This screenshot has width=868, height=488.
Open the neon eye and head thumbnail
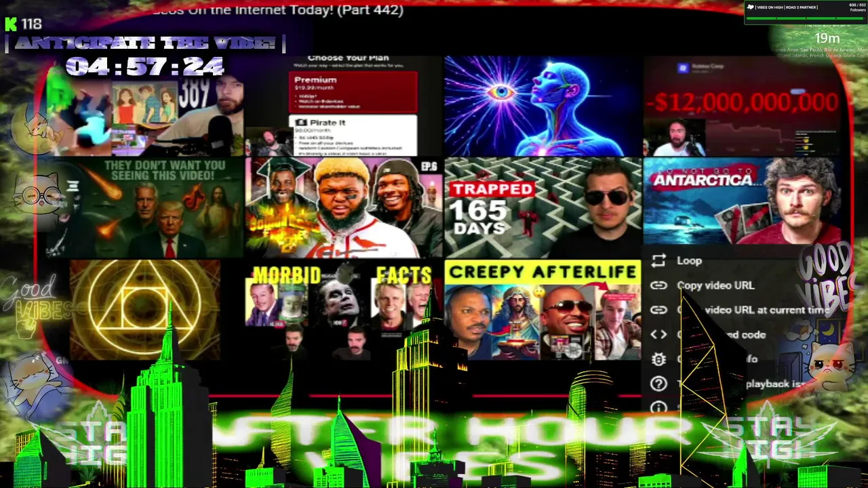coord(542,106)
